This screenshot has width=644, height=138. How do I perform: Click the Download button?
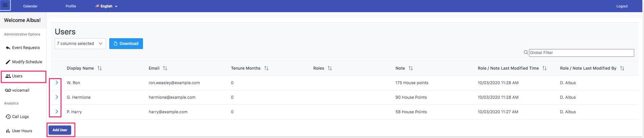coord(126,44)
